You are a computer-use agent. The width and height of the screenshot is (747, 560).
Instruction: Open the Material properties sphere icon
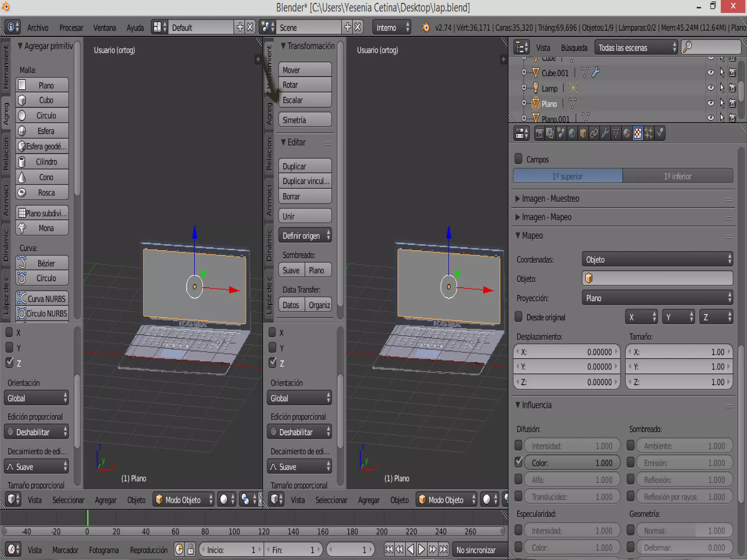(x=627, y=133)
